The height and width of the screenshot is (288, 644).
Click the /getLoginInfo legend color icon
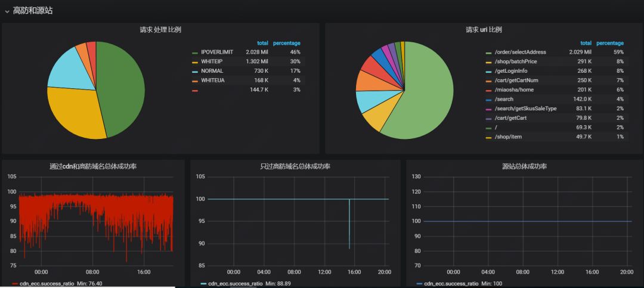click(x=488, y=72)
